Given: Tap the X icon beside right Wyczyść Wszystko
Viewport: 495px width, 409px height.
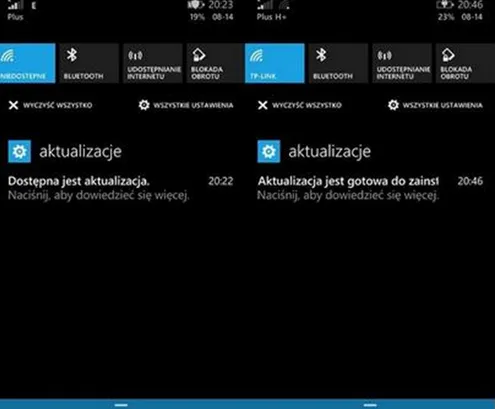Looking at the screenshot, I should click(x=263, y=105).
